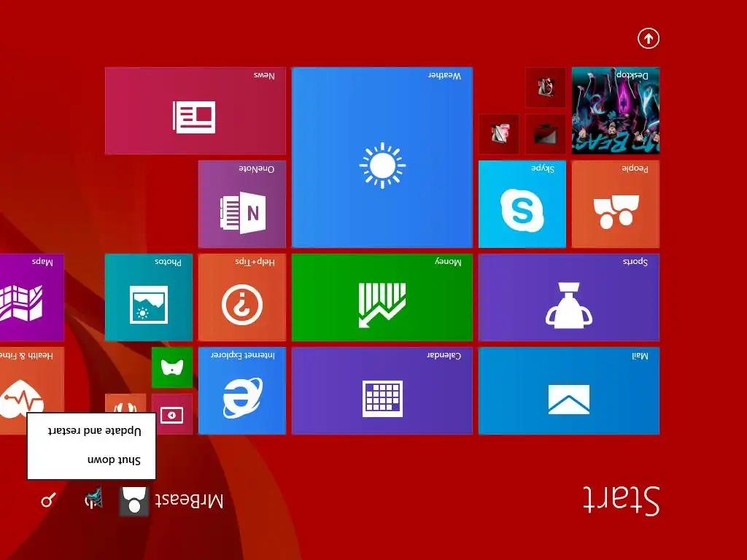Open the green Xbox Games controller tile
Image resolution: width=747 pixels, height=560 pixels.
[x=172, y=367]
